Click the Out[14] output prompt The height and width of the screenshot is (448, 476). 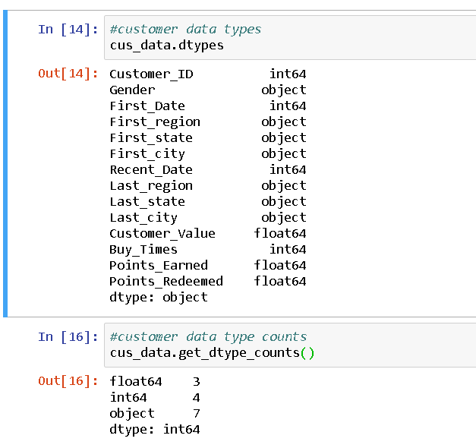point(68,74)
